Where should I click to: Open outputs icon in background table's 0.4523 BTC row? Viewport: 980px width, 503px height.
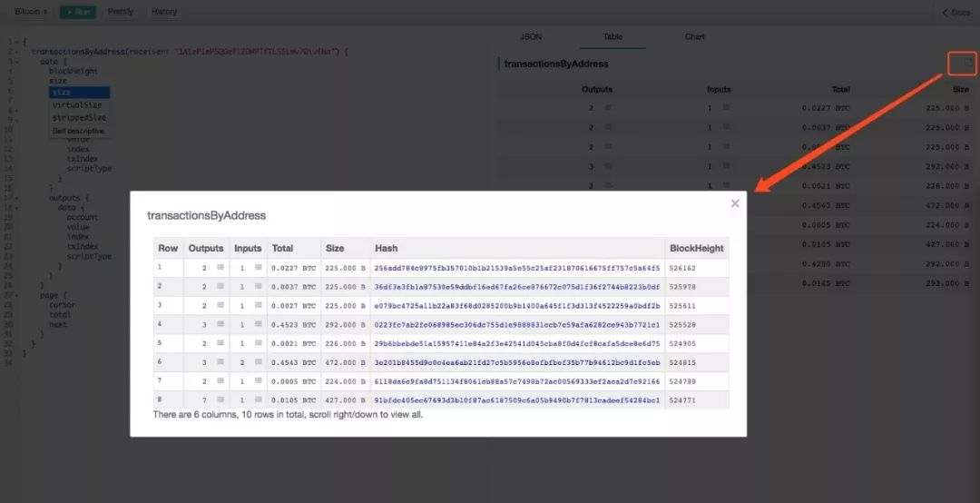pyautogui.click(x=608, y=166)
